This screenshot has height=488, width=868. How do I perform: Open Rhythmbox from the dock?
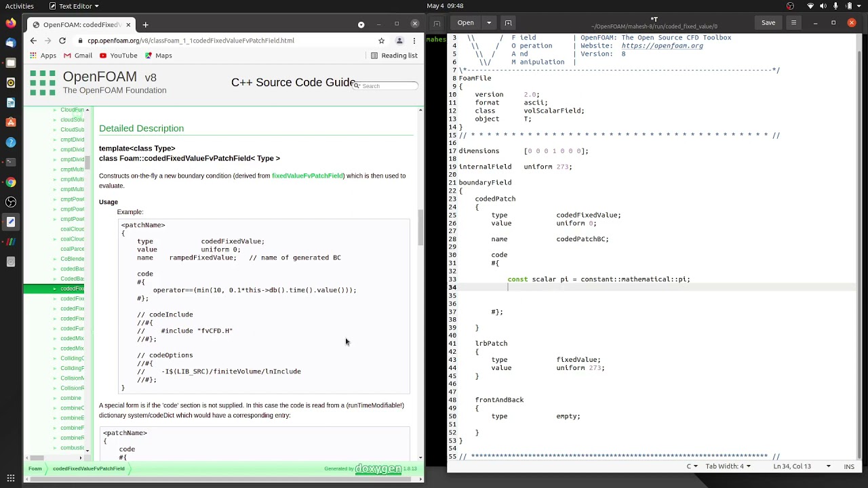(11, 83)
